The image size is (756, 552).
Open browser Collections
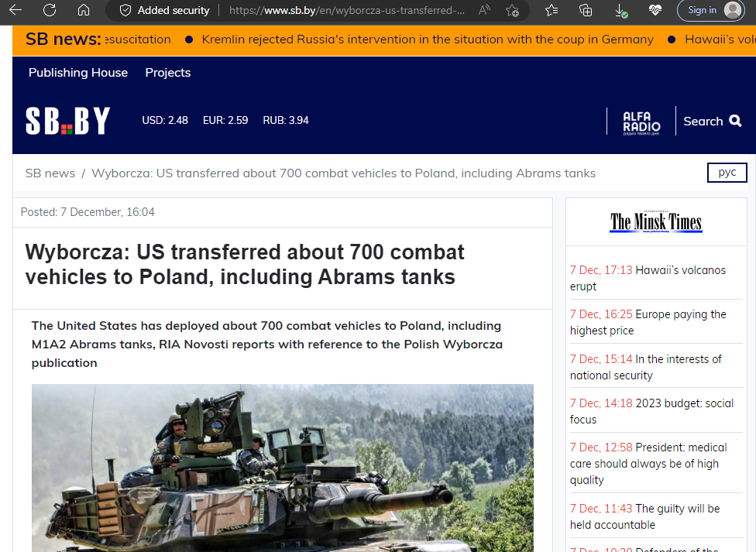[x=586, y=10]
